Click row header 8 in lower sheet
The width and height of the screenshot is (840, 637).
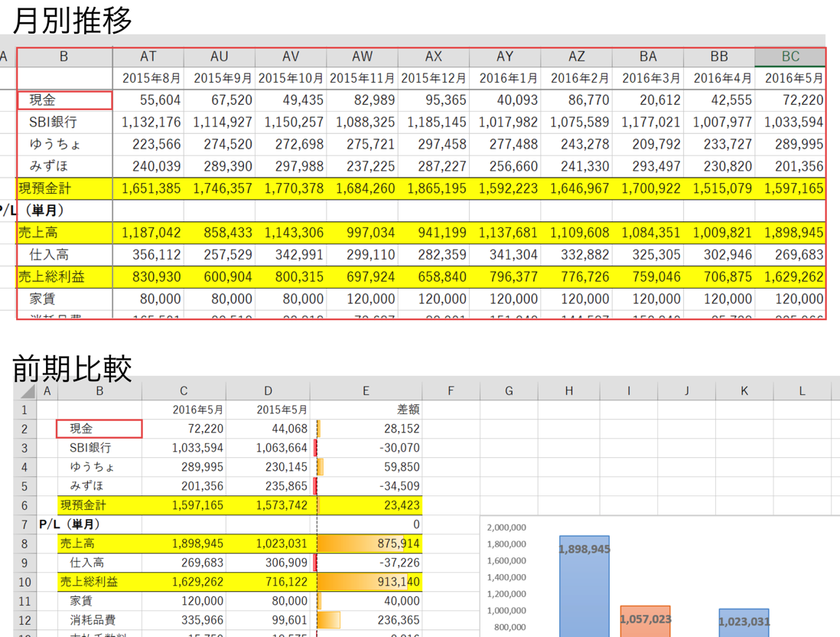24,544
